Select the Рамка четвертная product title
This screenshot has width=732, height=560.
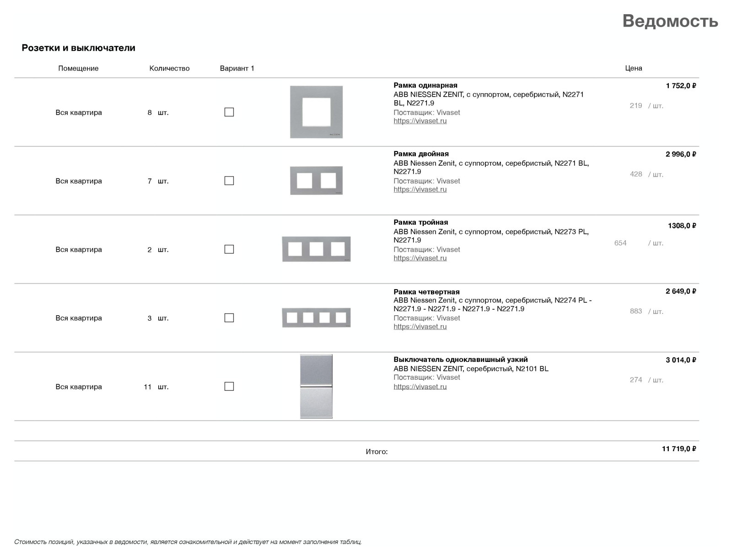point(426,292)
